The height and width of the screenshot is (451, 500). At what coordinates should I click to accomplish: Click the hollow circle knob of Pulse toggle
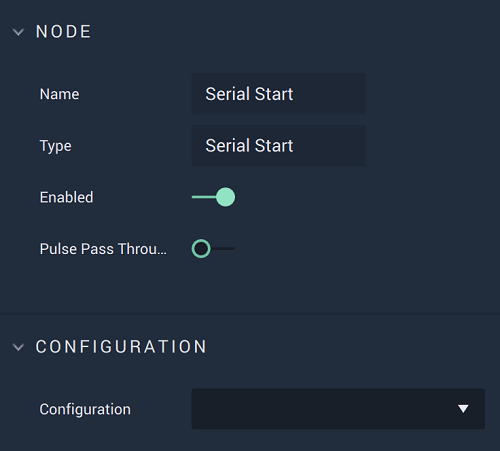pos(201,249)
